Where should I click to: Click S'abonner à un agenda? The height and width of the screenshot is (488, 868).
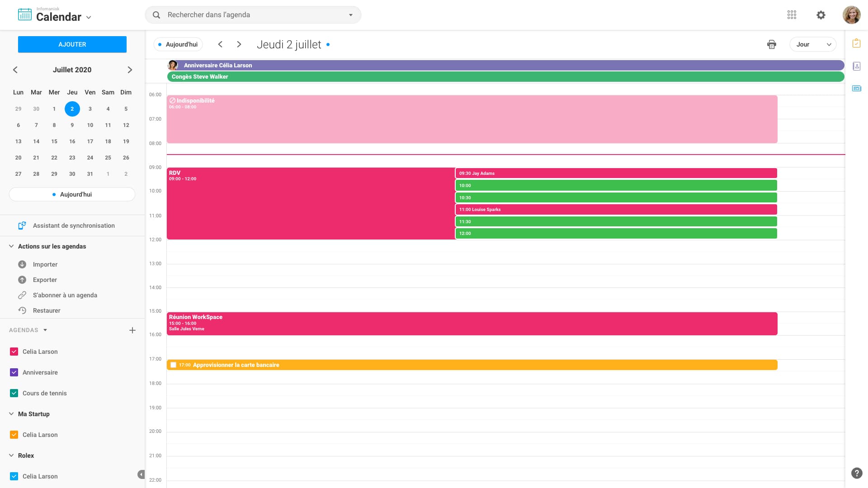point(65,295)
